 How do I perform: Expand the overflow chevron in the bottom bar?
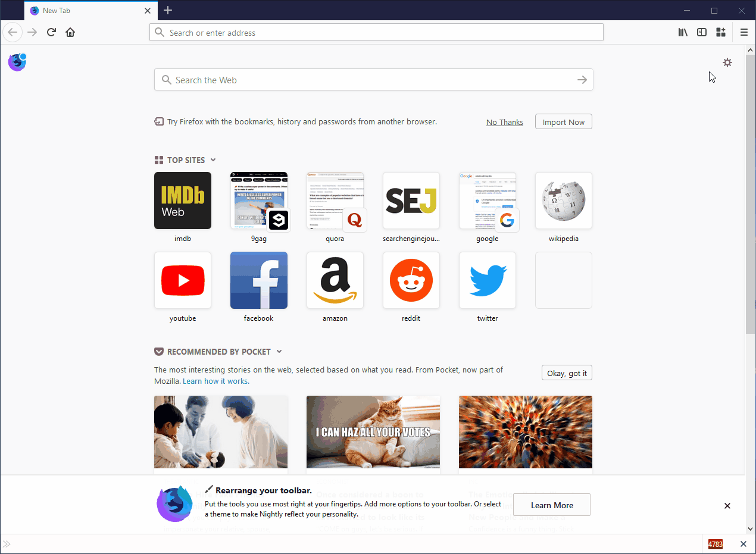pyautogui.click(x=7, y=544)
